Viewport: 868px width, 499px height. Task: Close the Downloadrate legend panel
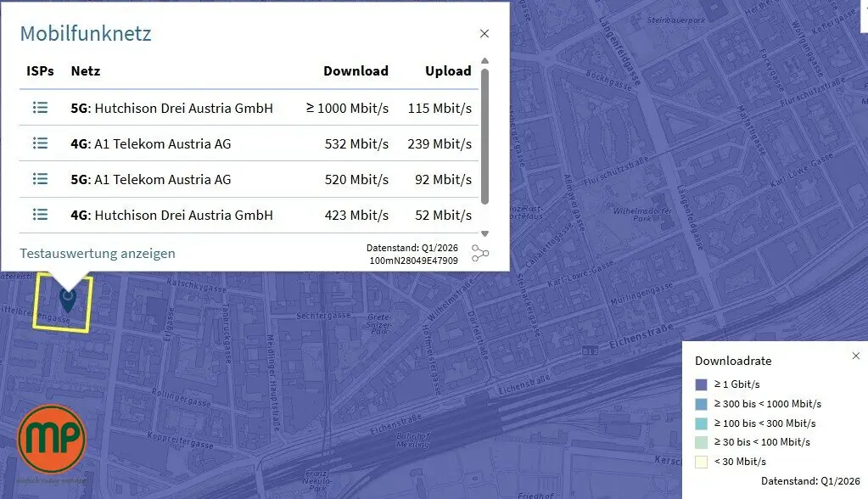tap(856, 356)
